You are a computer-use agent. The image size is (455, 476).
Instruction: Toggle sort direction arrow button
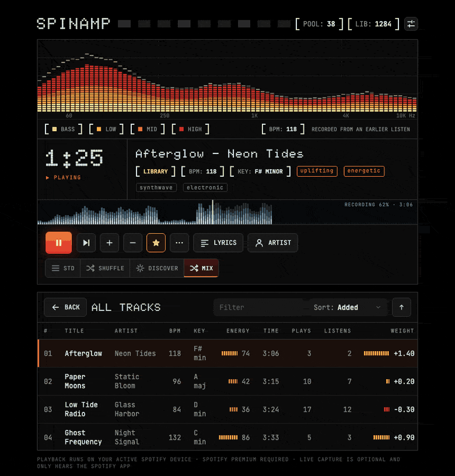pos(401,307)
